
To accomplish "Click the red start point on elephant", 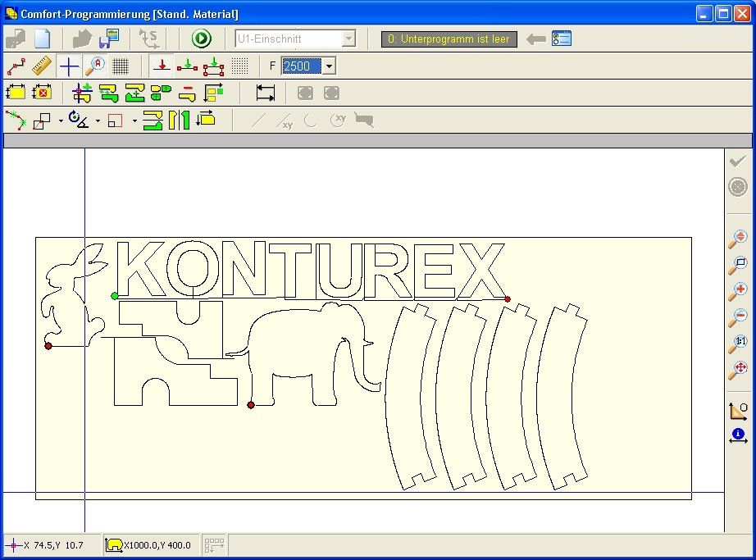I will 251,405.
